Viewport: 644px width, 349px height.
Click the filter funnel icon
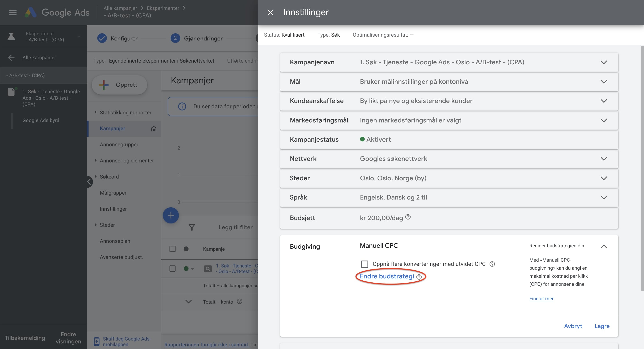pos(191,227)
